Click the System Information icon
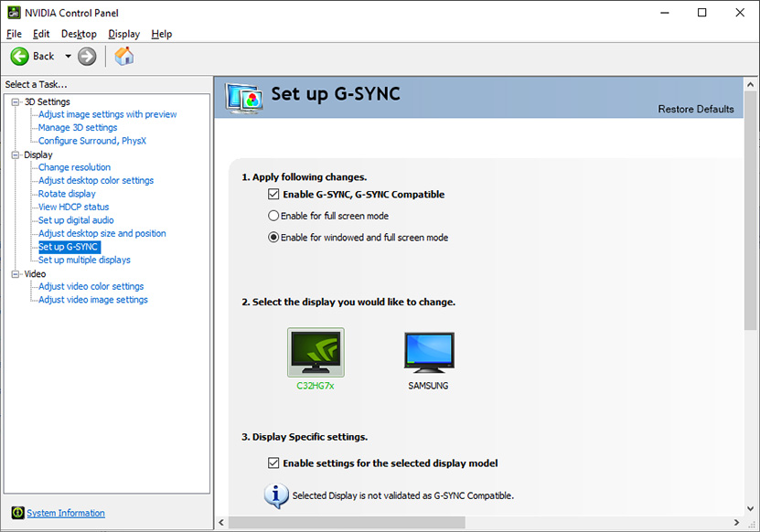The height and width of the screenshot is (532, 760). click(17, 513)
